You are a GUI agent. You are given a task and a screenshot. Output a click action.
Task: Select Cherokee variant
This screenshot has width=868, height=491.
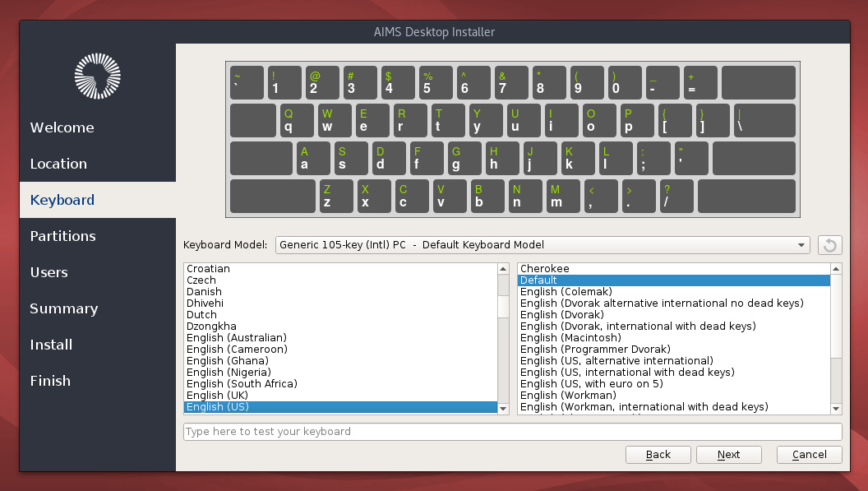click(674, 269)
